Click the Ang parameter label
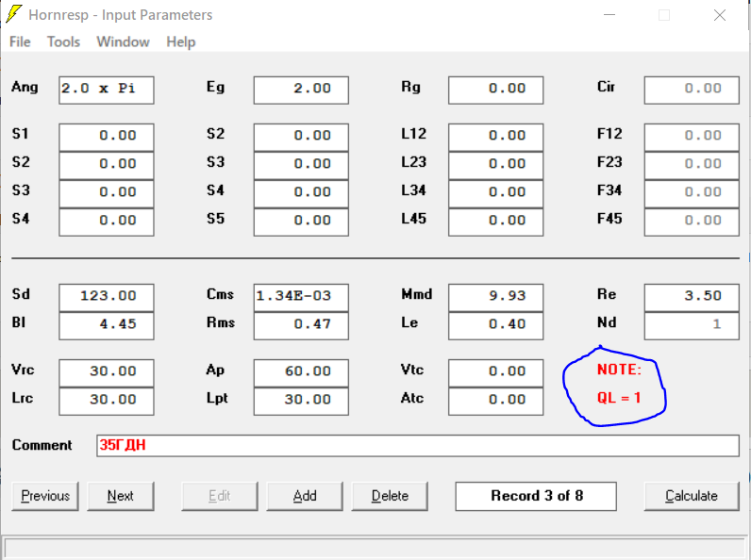This screenshot has height=560, width=751. [x=25, y=87]
